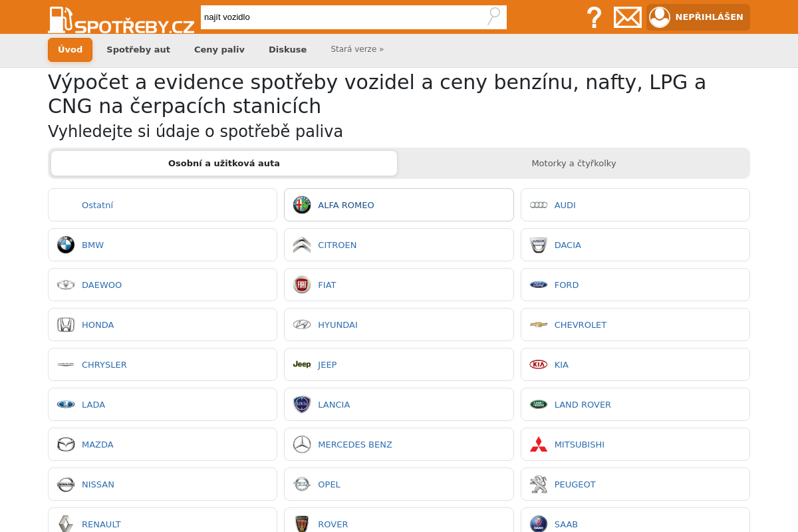Open the FORD text link
This screenshot has width=798, height=532.
point(567,285)
